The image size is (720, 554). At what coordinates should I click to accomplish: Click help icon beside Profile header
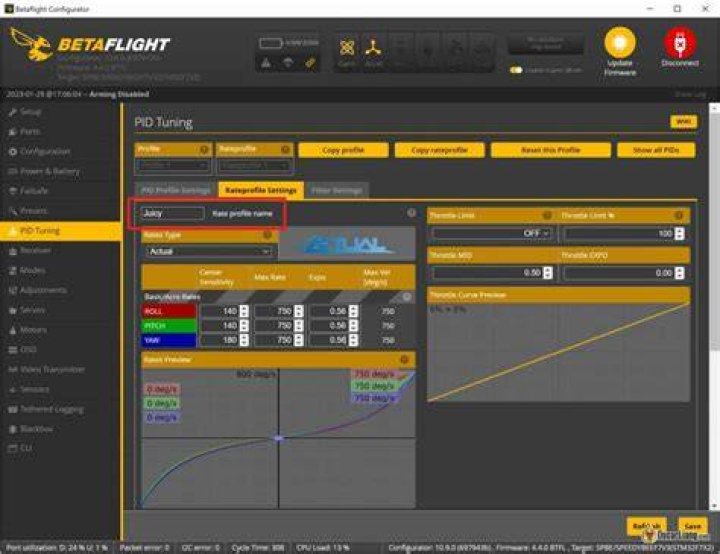point(204,149)
